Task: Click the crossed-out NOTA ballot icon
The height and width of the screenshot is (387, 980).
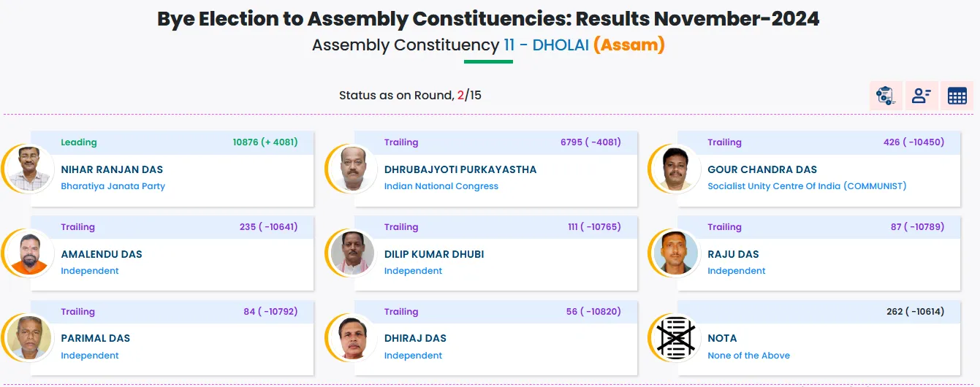Action: tap(676, 337)
